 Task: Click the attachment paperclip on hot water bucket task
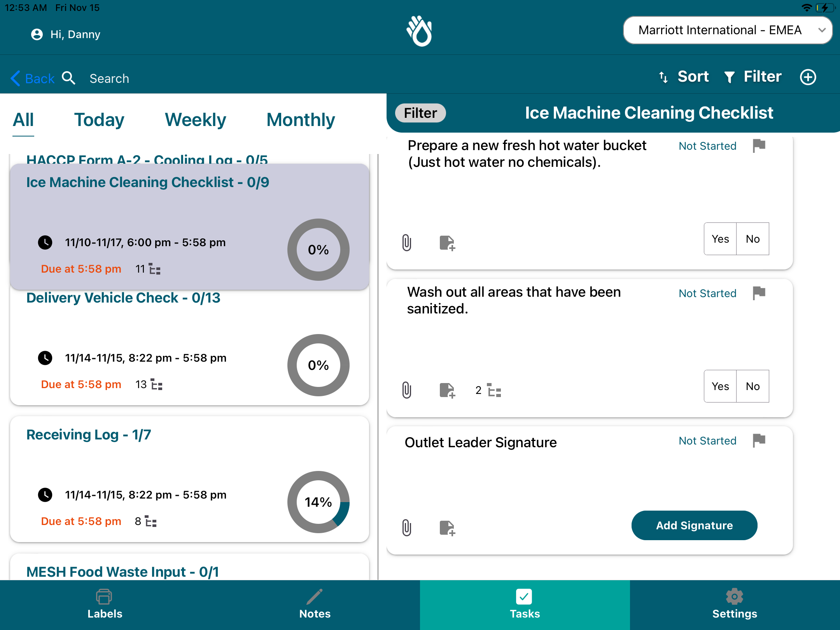pyautogui.click(x=406, y=243)
